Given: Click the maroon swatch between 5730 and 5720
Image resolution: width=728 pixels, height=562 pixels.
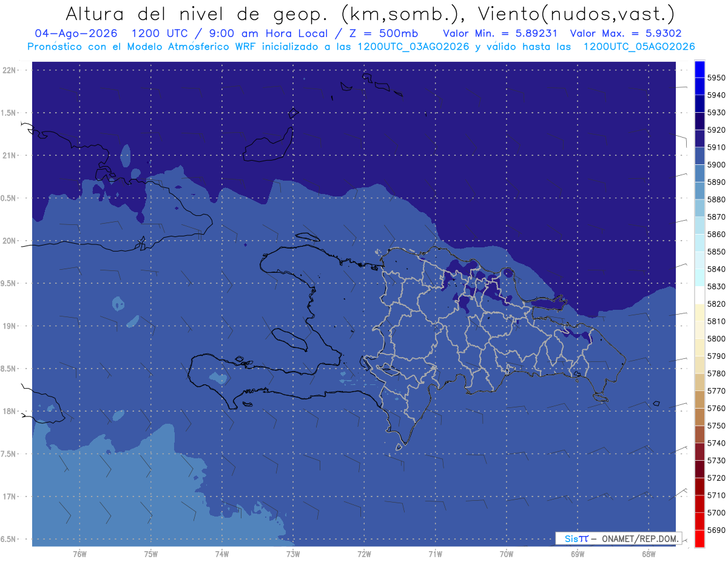Looking at the screenshot, I should tap(699, 469).
